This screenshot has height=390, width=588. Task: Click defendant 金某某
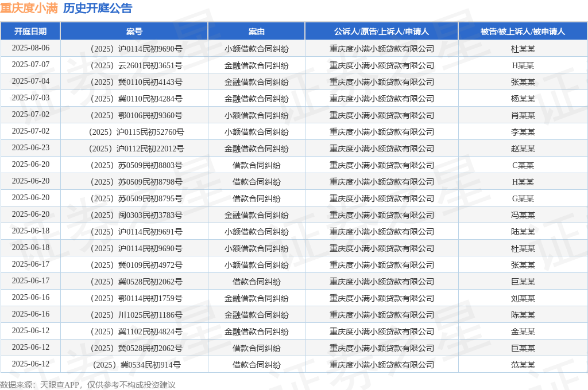pos(523,331)
